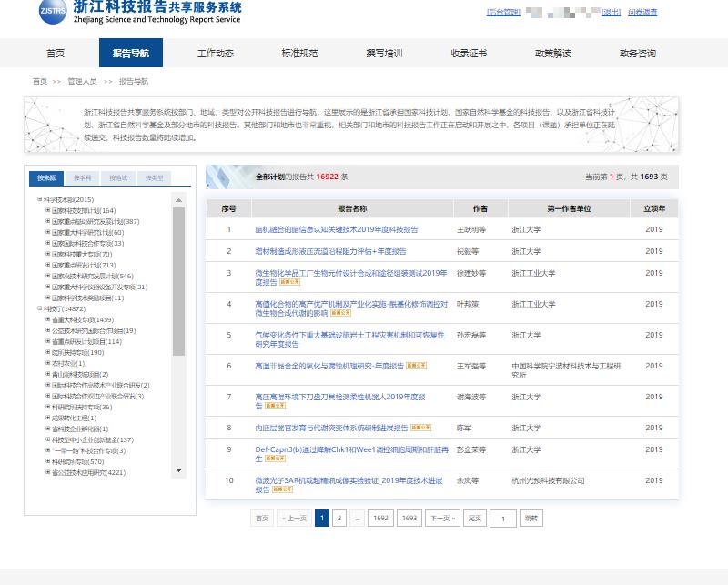Click the badge icon on report row 10
Image resolution: width=728 pixels, height=585 pixels.
pos(284,489)
